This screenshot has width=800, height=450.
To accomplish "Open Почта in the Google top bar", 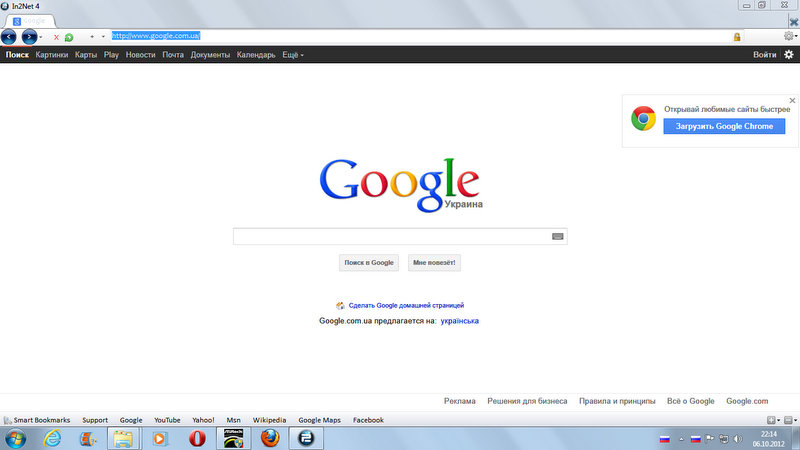I will tap(173, 55).
